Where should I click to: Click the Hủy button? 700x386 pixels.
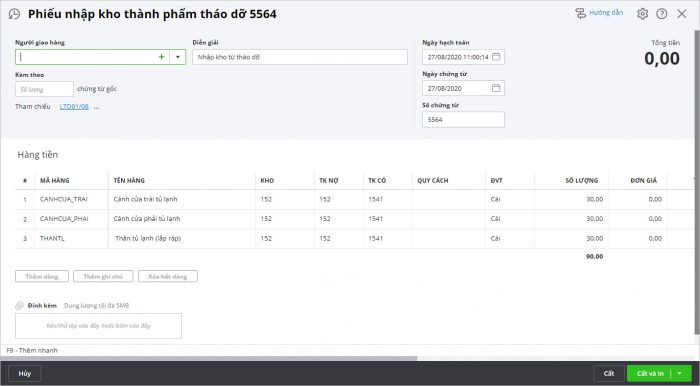click(25, 374)
